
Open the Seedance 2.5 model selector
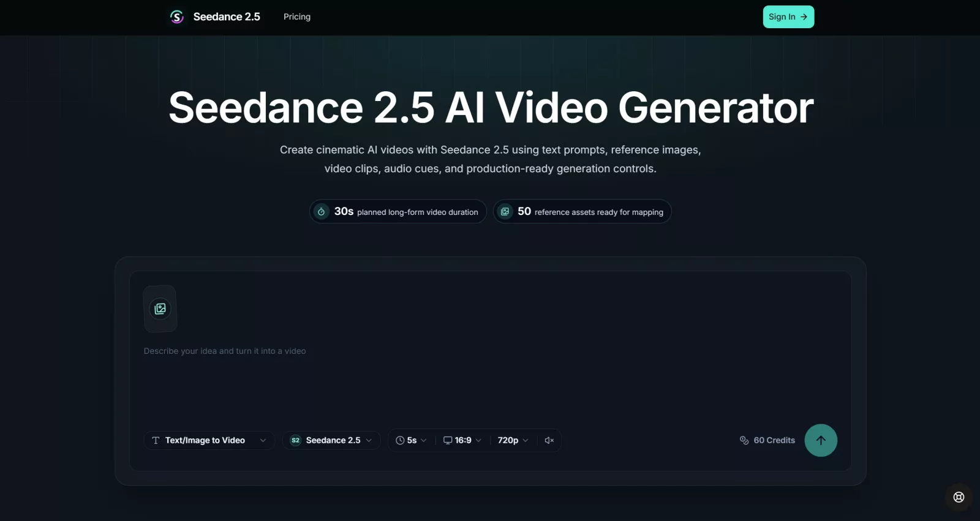coord(331,440)
